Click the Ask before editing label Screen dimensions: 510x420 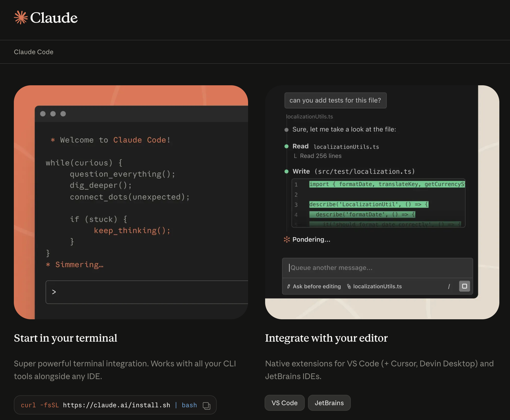pos(317,287)
